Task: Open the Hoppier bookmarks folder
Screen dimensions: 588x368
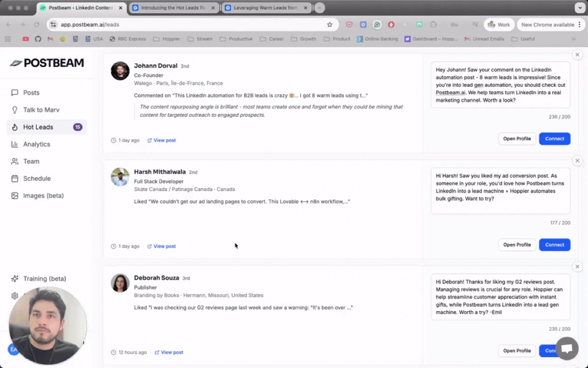Action: (x=167, y=39)
